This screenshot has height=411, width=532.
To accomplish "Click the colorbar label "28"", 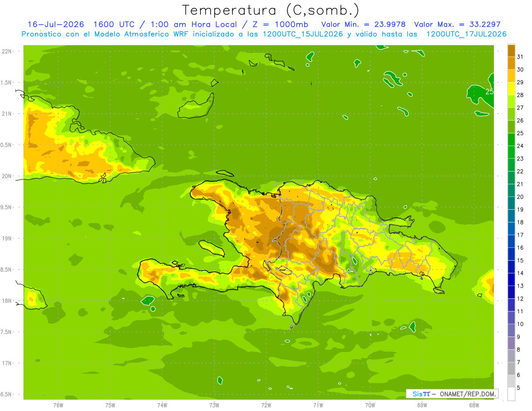I will pos(520,95).
